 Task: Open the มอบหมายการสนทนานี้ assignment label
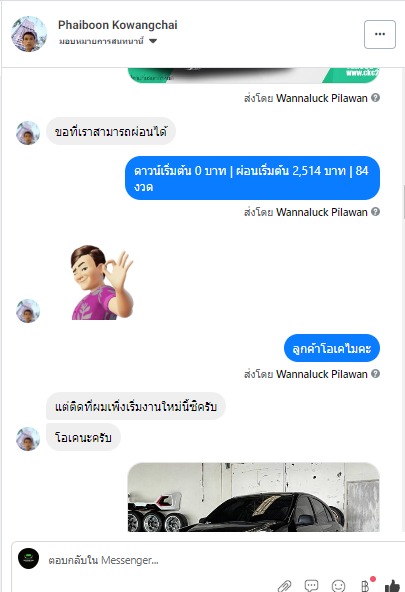point(101,41)
